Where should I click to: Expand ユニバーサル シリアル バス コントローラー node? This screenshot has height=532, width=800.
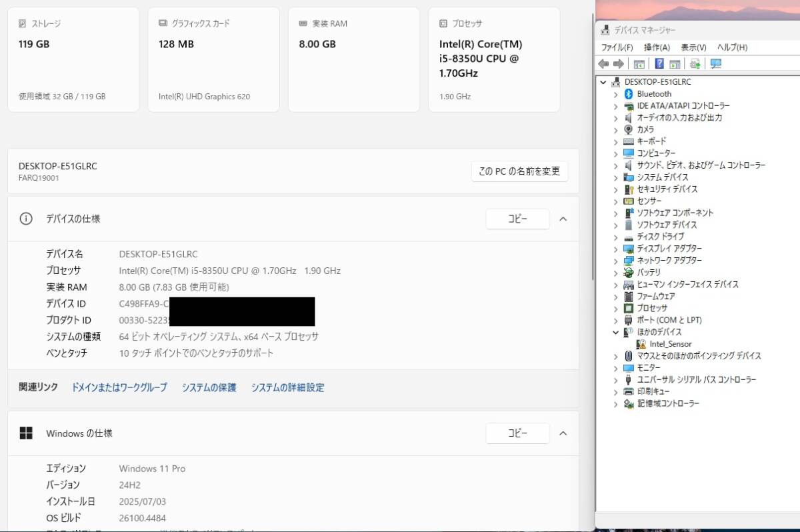616,379
